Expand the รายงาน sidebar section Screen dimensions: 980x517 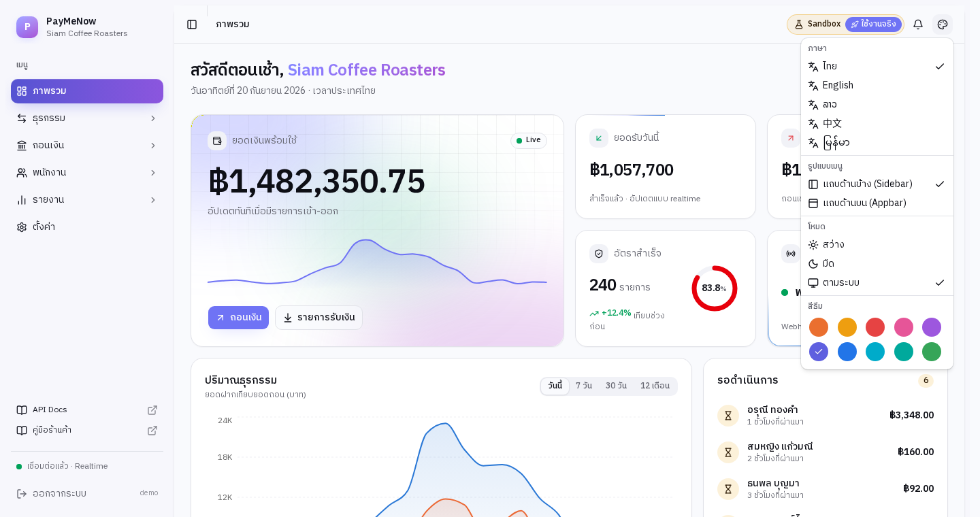[x=87, y=200]
